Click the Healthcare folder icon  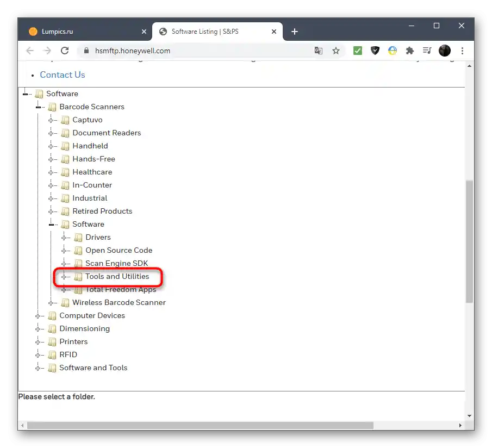coord(65,172)
